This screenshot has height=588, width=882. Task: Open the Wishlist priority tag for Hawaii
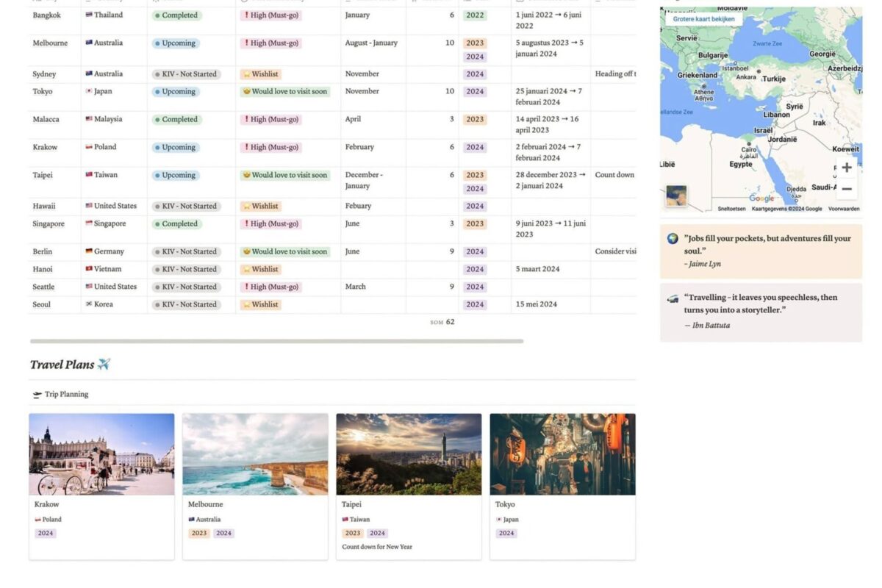[x=260, y=207]
